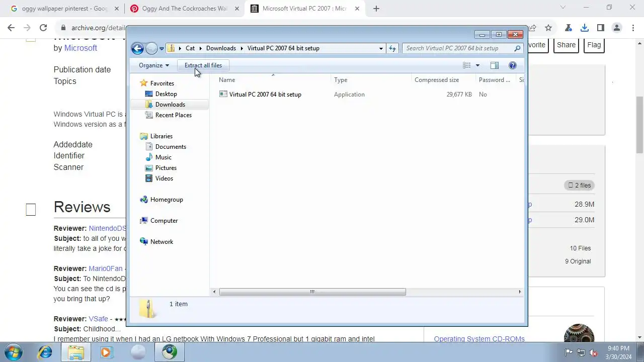The image size is (644, 362).
Task: Open the Chrome three-dot menu
Action: click(x=633, y=28)
